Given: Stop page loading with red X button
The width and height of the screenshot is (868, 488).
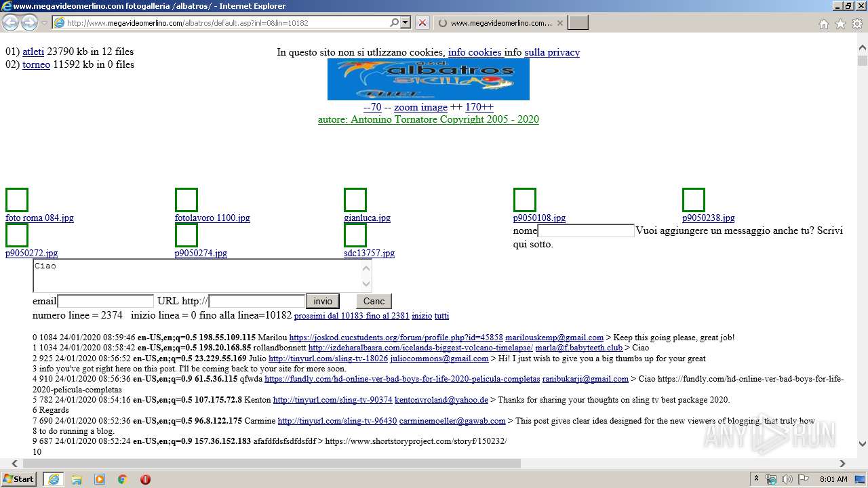Looking at the screenshot, I should [x=422, y=22].
